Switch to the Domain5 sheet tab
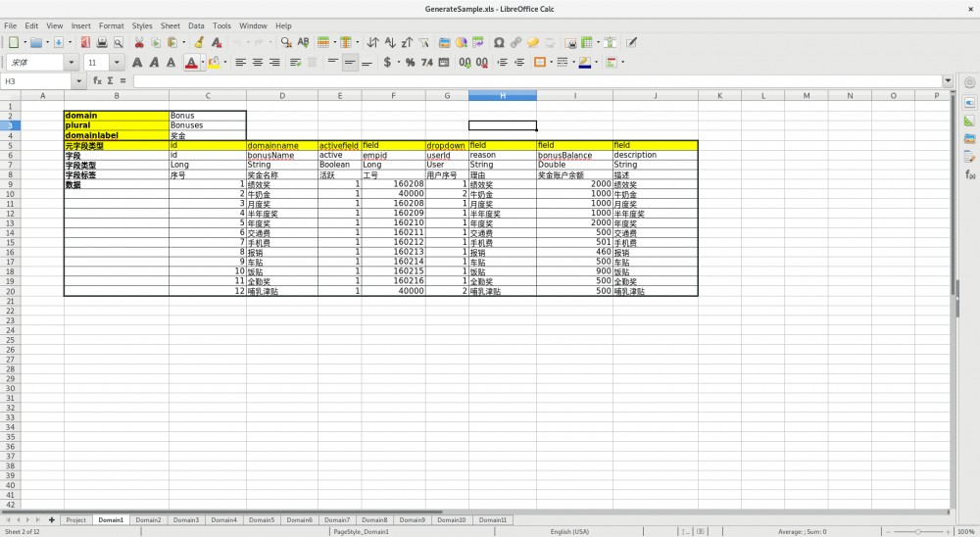Viewport: 980px width, 537px height. coord(262,519)
